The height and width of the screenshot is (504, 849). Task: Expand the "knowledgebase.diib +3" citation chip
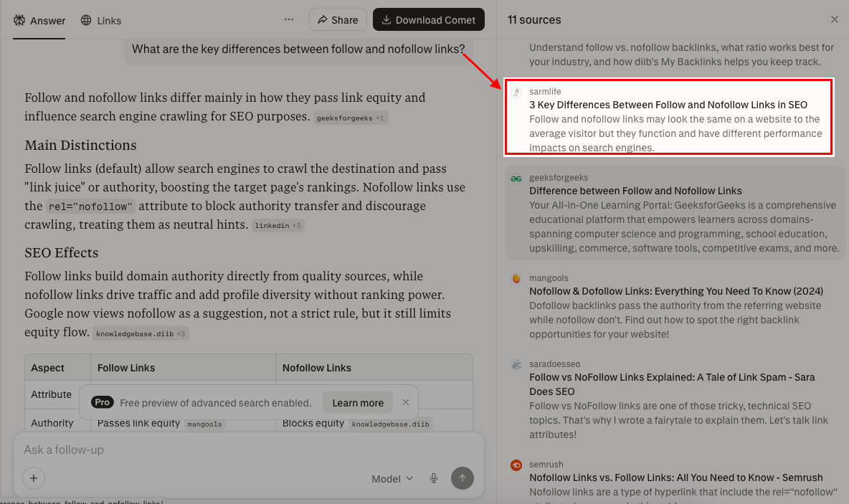141,333
